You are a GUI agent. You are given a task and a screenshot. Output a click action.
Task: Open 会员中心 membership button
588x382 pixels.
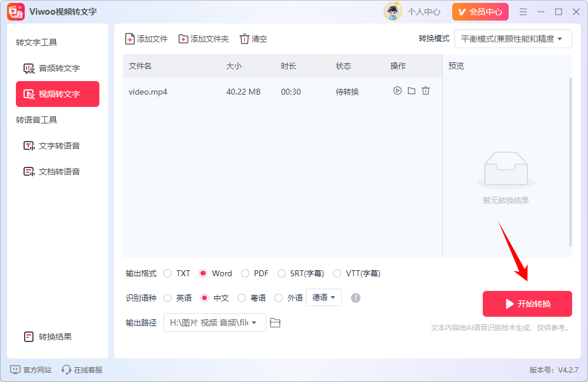[480, 12]
